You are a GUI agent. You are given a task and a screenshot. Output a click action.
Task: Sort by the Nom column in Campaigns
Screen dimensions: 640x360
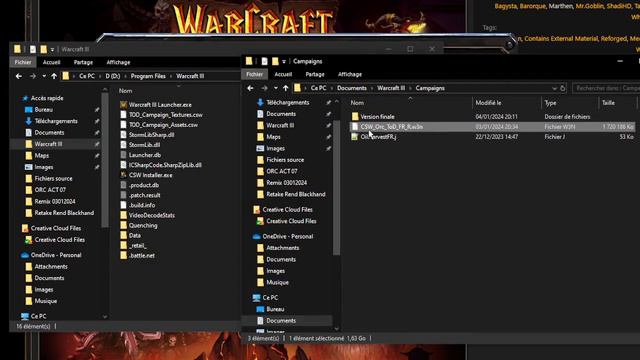(x=357, y=103)
